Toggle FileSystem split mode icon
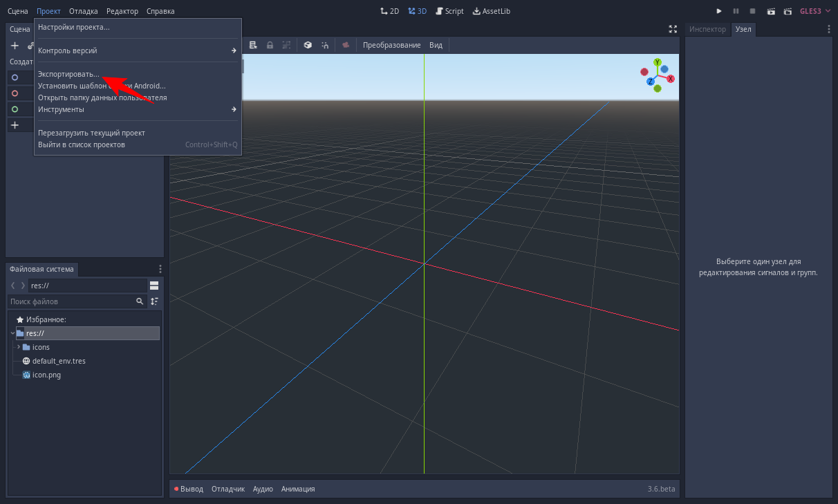This screenshot has height=504, width=838. pyautogui.click(x=154, y=286)
